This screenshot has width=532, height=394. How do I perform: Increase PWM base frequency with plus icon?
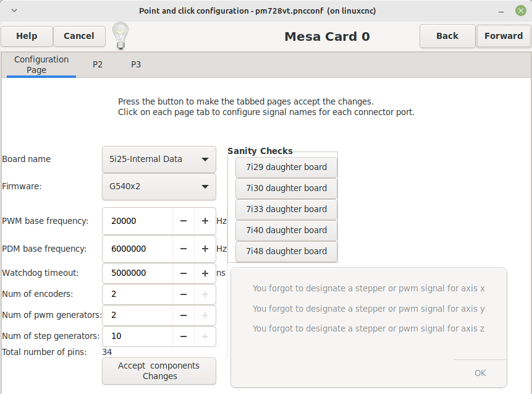point(205,221)
